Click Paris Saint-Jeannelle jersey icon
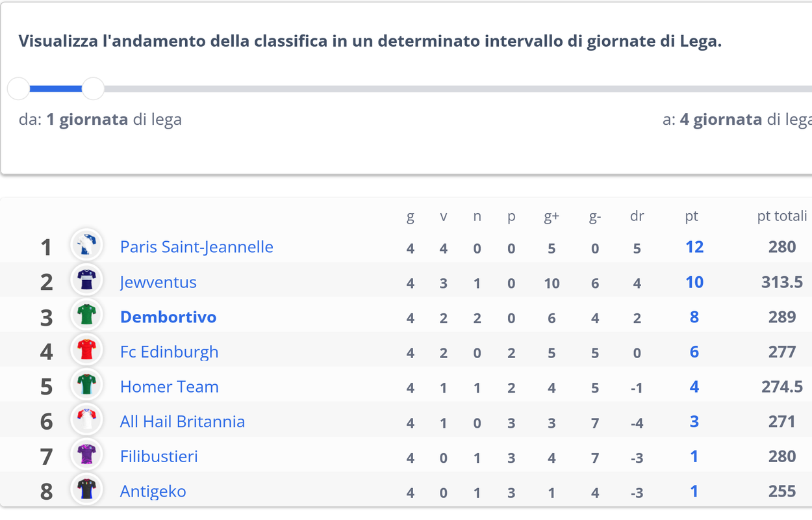This screenshot has height=520, width=812. 86,245
